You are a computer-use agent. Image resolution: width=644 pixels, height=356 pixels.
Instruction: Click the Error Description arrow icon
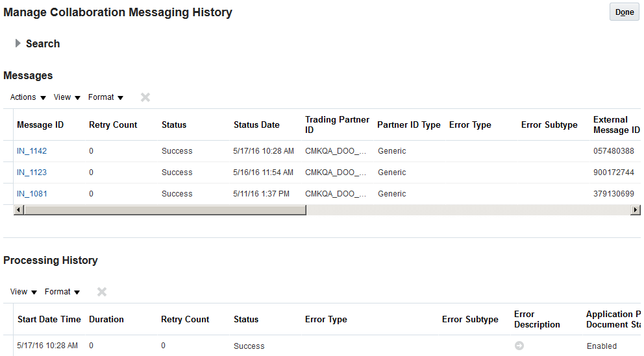point(519,346)
